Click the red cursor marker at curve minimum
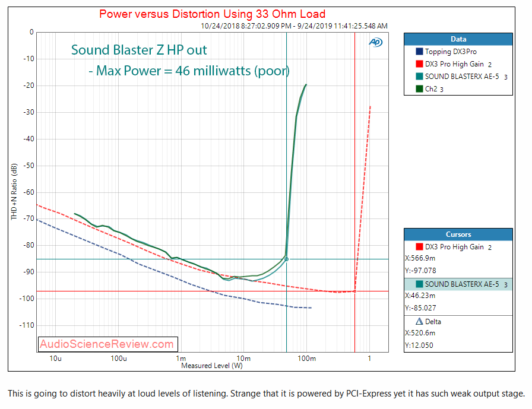The height and width of the screenshot is (409, 532). (355, 291)
